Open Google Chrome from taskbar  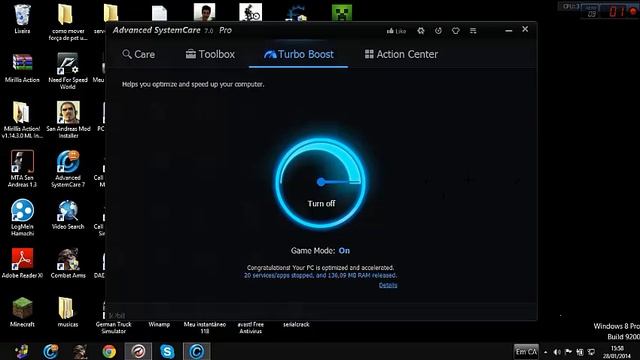pos(109,351)
